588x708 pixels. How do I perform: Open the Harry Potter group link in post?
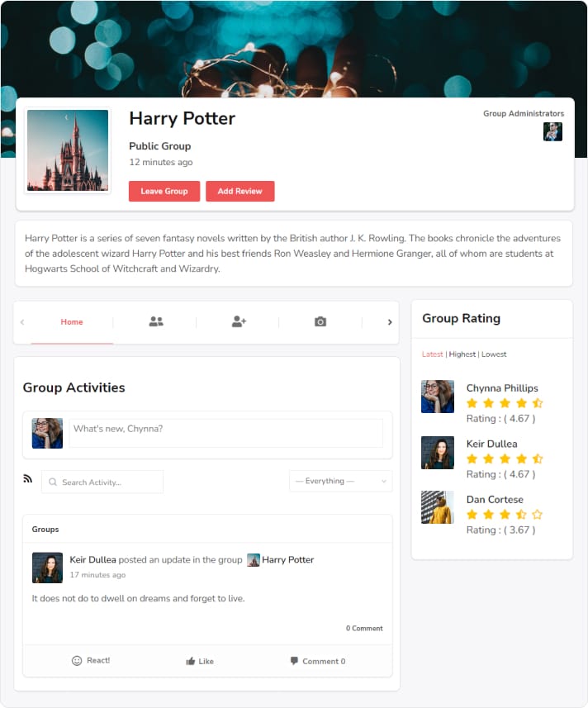point(287,560)
